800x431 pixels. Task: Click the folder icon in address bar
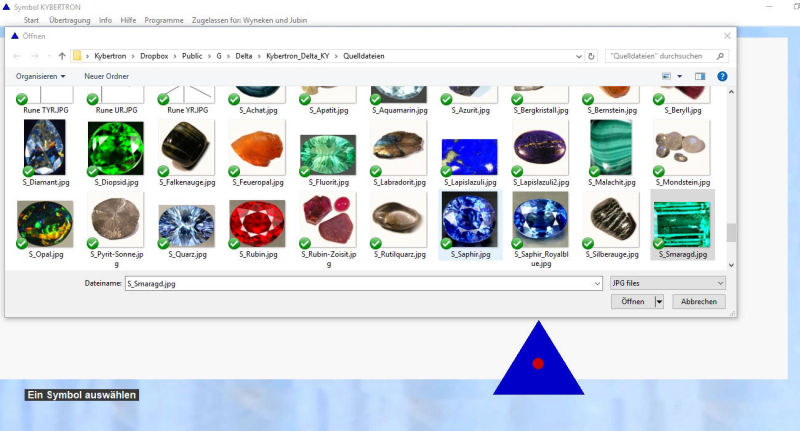click(77, 56)
